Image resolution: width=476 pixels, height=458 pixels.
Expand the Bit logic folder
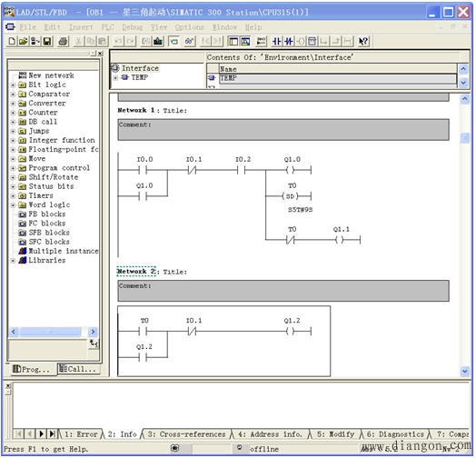[x=13, y=85]
